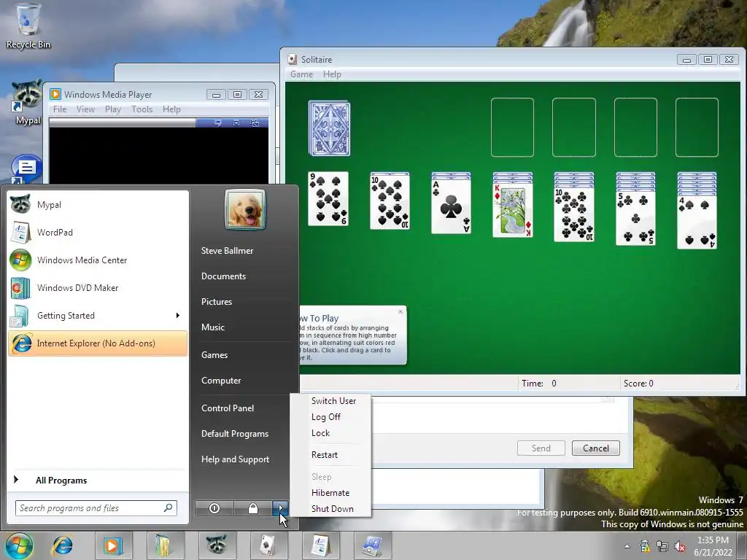
Task: Close the How To Play tip
Action: point(400,311)
